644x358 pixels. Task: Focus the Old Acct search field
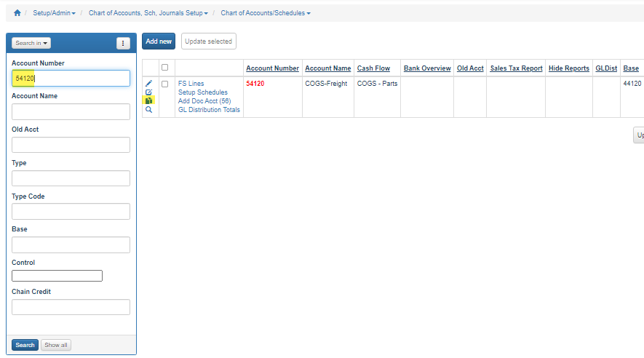(71, 145)
